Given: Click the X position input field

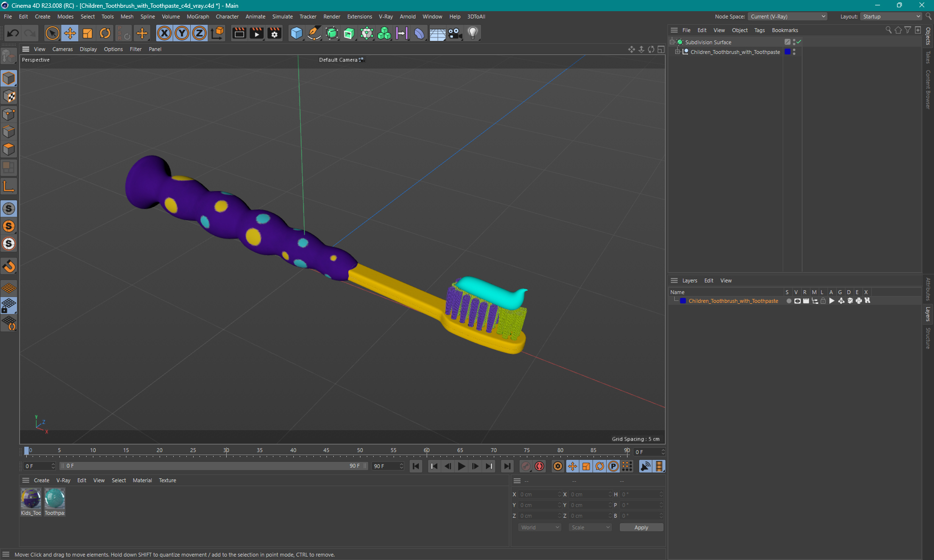Looking at the screenshot, I should point(539,494).
